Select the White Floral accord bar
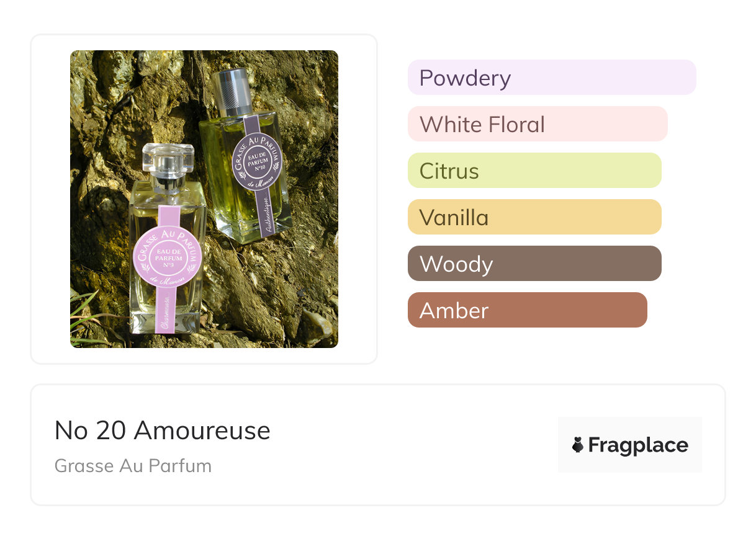The width and height of the screenshot is (756, 536). coord(537,124)
